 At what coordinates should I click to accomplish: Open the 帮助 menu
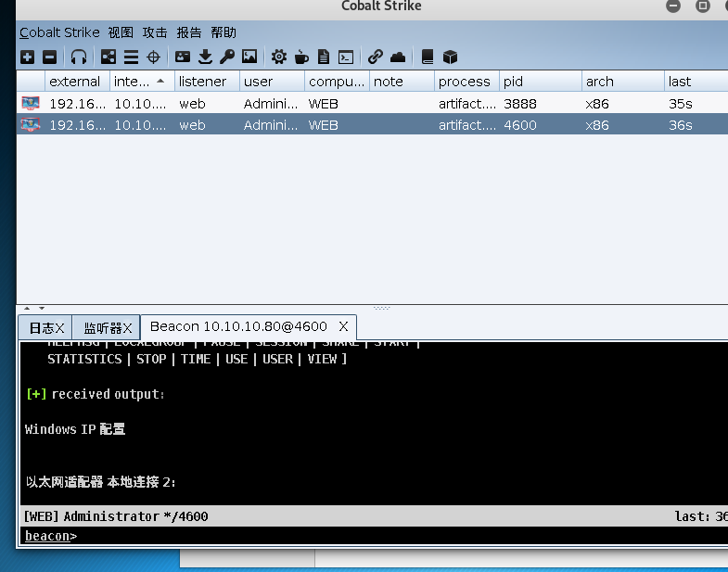(224, 32)
